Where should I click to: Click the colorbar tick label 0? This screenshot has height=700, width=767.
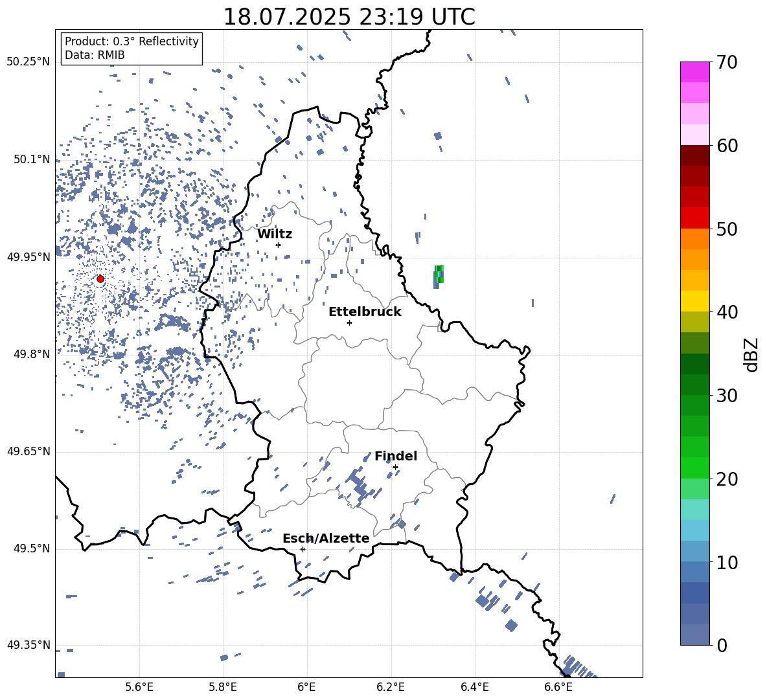[x=722, y=645]
